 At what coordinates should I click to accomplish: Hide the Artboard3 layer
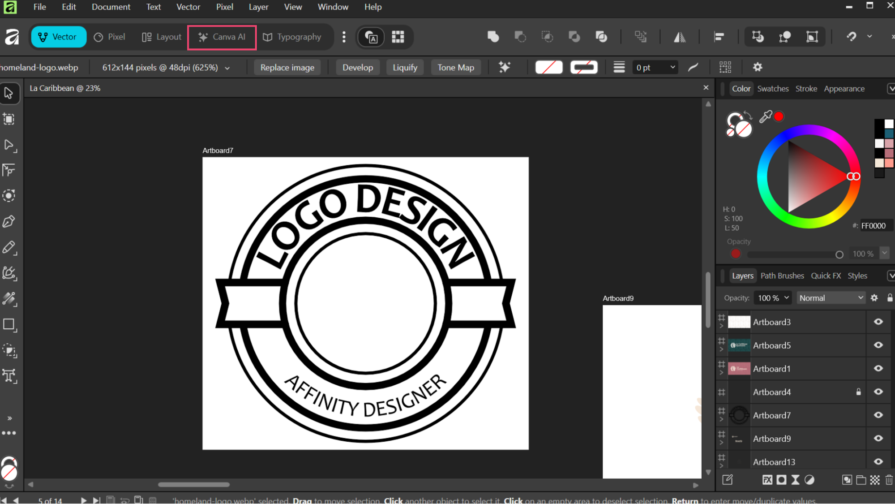[x=878, y=322]
